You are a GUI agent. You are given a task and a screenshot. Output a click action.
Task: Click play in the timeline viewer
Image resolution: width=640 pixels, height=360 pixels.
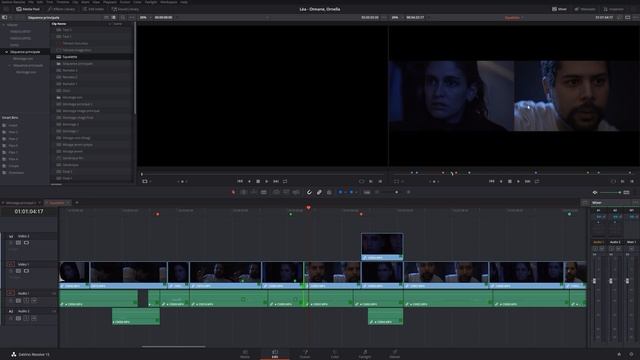point(518,181)
